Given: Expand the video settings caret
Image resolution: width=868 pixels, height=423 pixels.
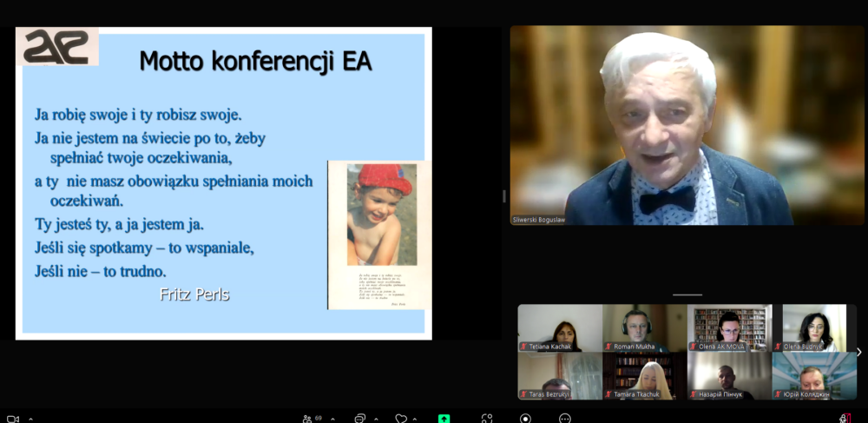Looking at the screenshot, I should click(x=30, y=418).
